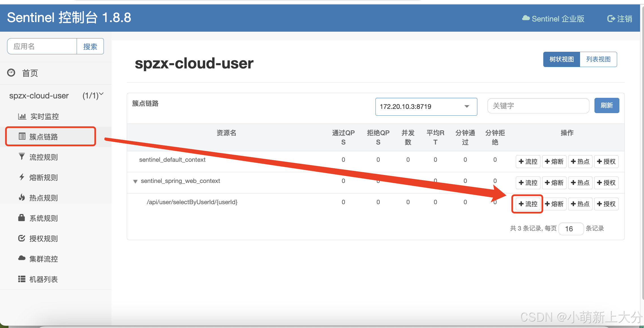Add 熔断 rule for sentinel_default_context
This screenshot has width=644, height=328.
click(554, 161)
